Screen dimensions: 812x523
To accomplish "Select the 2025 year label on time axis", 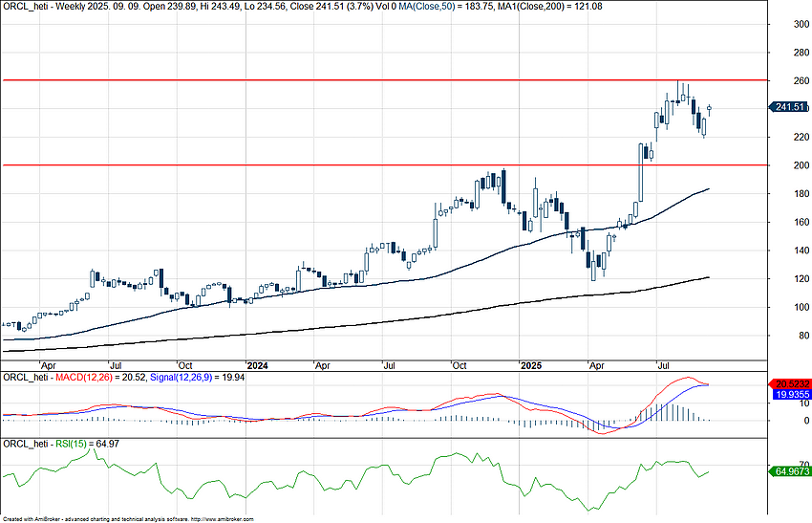I will click(531, 366).
